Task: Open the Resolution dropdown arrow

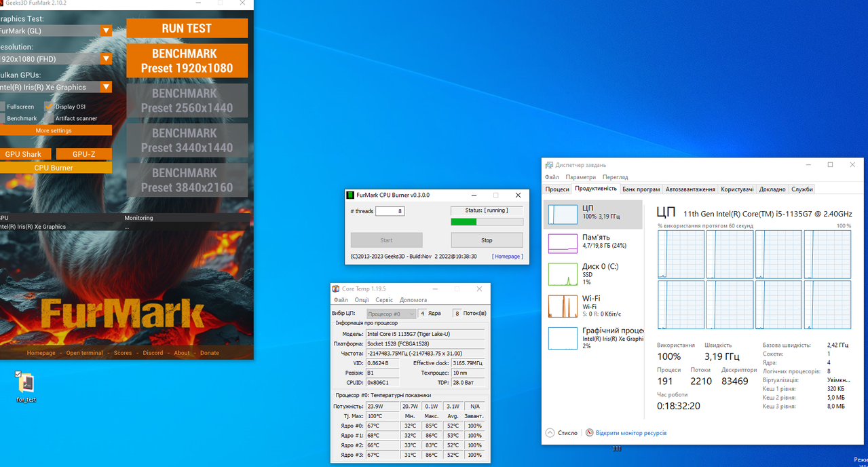Action: pyautogui.click(x=106, y=58)
